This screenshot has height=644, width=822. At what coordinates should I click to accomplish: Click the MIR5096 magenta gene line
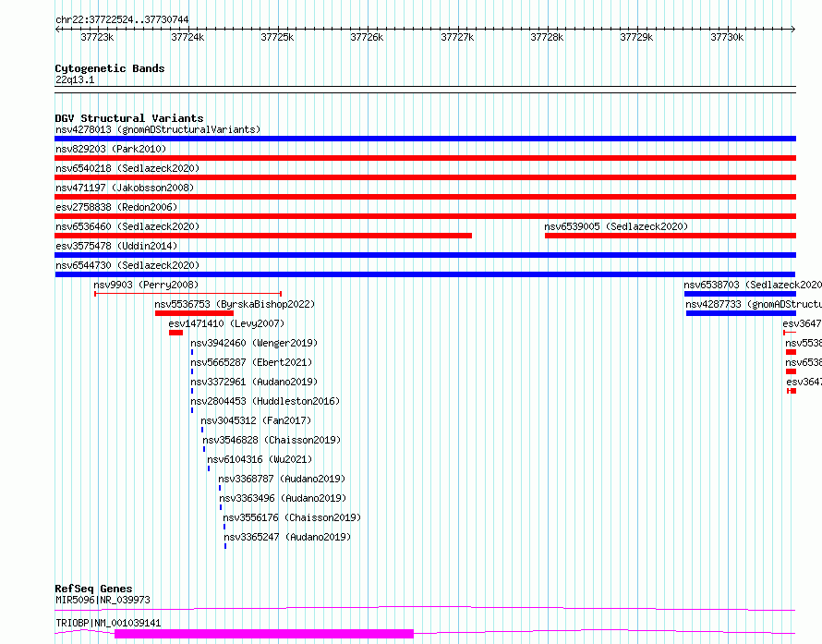click(x=425, y=608)
